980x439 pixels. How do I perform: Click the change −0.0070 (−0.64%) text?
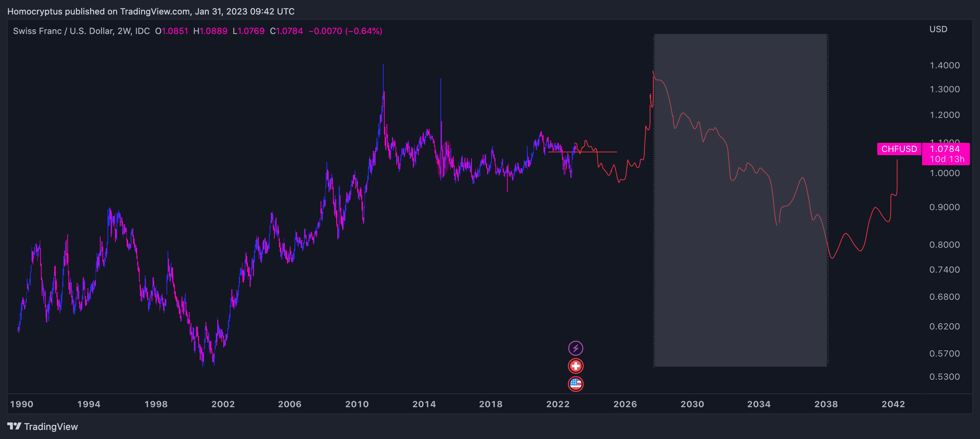point(345,31)
